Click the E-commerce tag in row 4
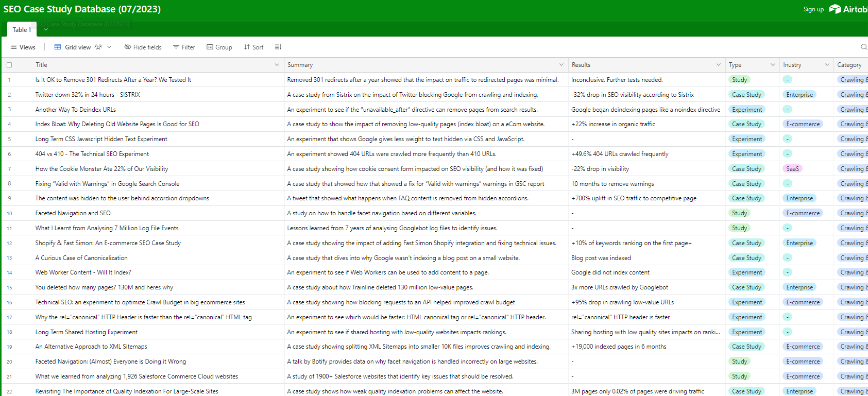868x396 pixels. point(803,124)
